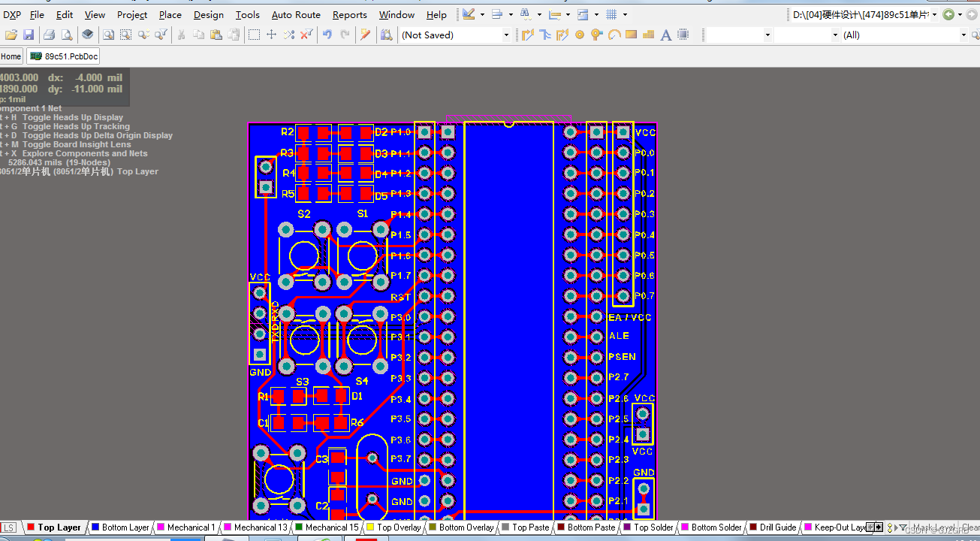Save the 89c51 PCB document
The width and height of the screenshot is (980, 541).
pyautogui.click(x=27, y=35)
